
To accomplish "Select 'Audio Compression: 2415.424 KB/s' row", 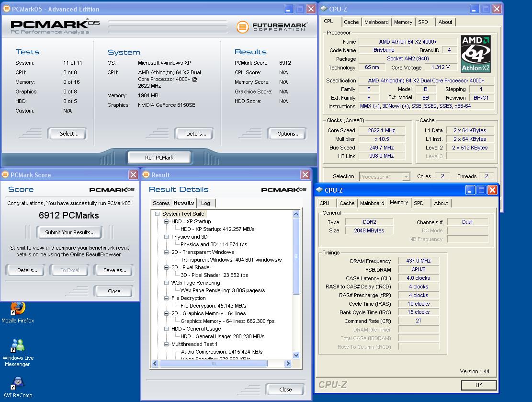I will 222,352.
